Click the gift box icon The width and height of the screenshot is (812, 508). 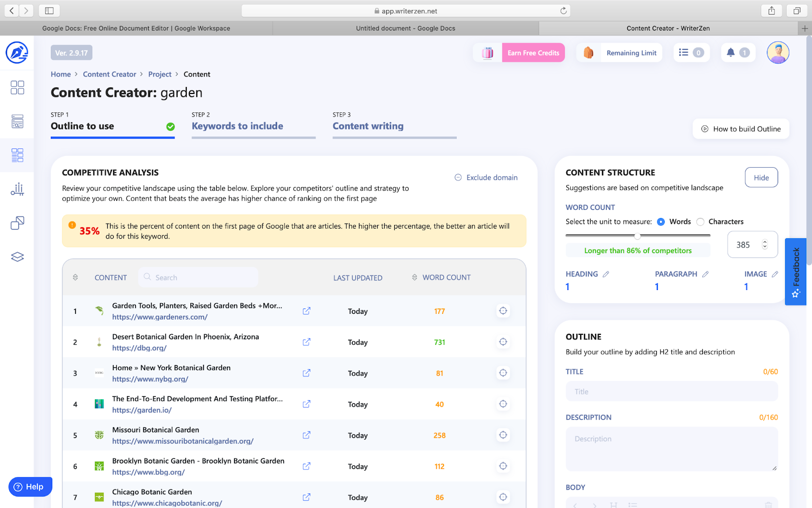[488, 53]
